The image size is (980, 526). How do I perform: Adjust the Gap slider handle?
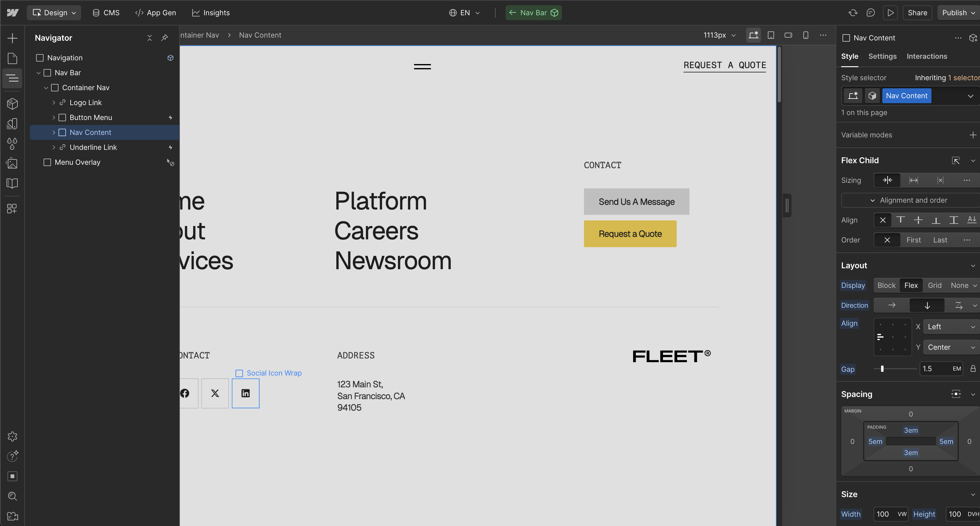click(882, 369)
